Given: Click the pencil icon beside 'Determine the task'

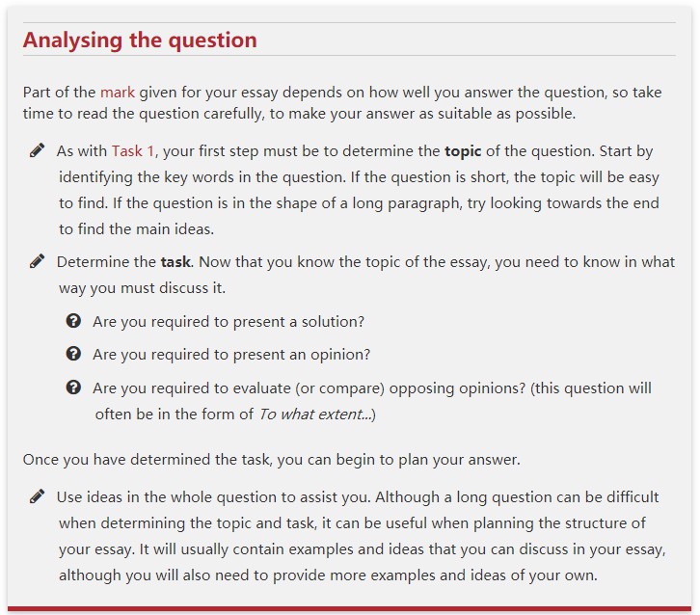Looking at the screenshot, I should (x=38, y=261).
